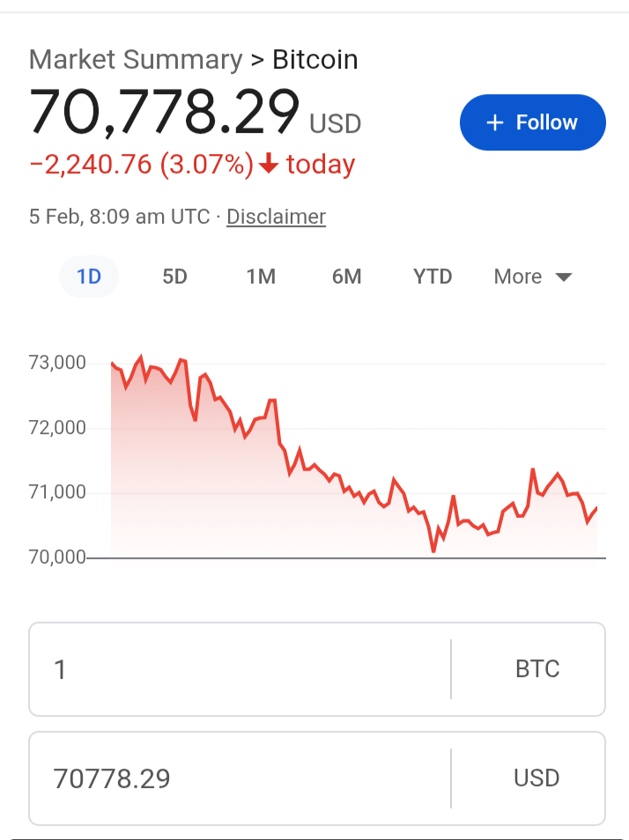The image size is (629, 840).
Task: Click the 70,778.29 price heading
Action: click(x=165, y=114)
